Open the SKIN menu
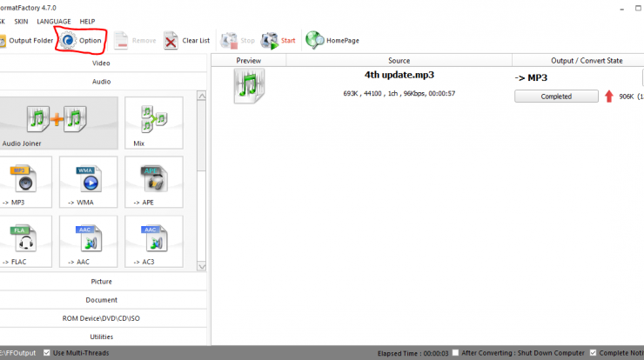 (x=21, y=22)
